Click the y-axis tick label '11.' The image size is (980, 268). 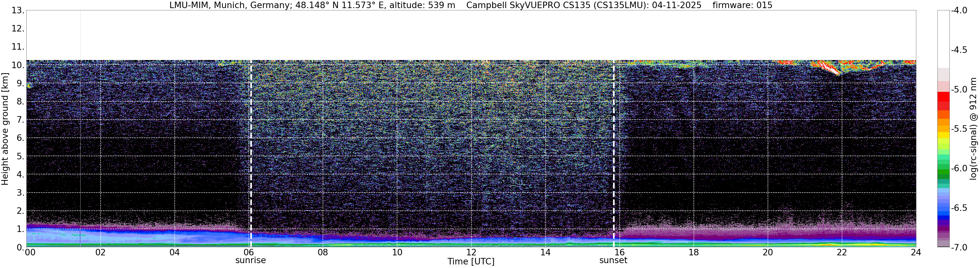18,47
